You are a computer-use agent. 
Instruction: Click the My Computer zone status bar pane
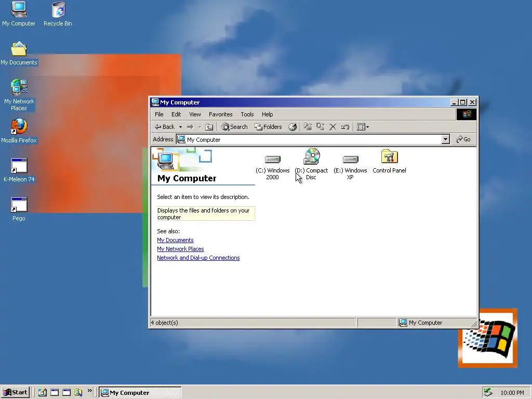pyautogui.click(x=437, y=322)
